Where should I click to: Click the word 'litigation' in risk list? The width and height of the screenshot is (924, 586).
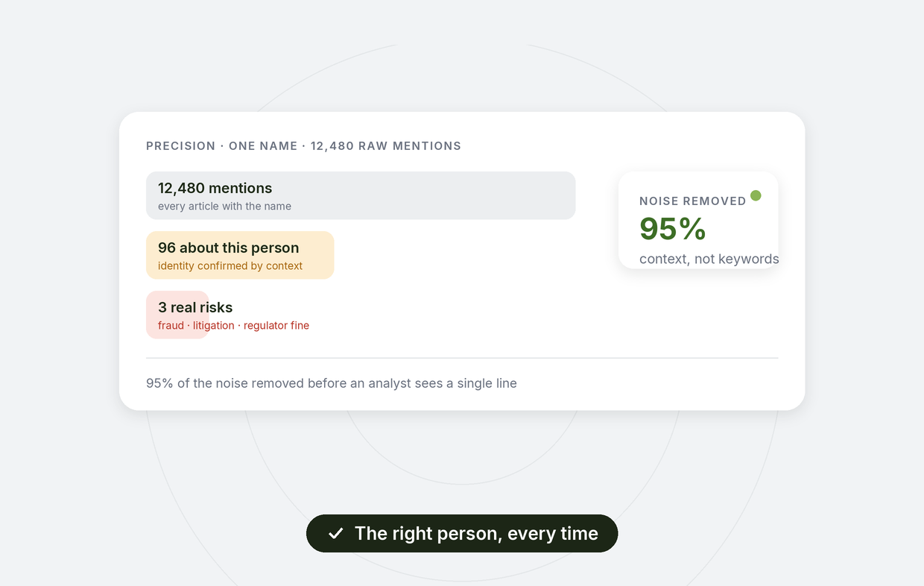coord(214,326)
